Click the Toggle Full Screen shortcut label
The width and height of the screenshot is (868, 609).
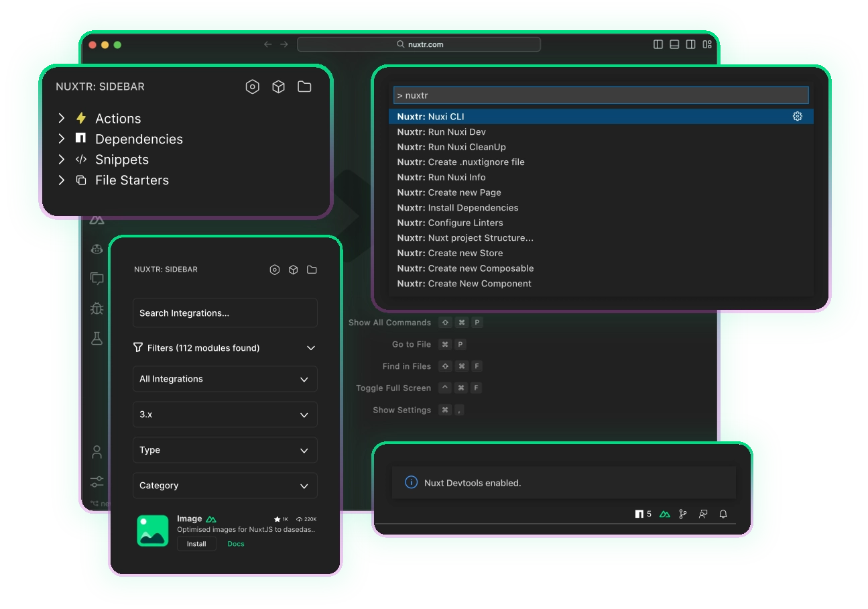point(393,388)
